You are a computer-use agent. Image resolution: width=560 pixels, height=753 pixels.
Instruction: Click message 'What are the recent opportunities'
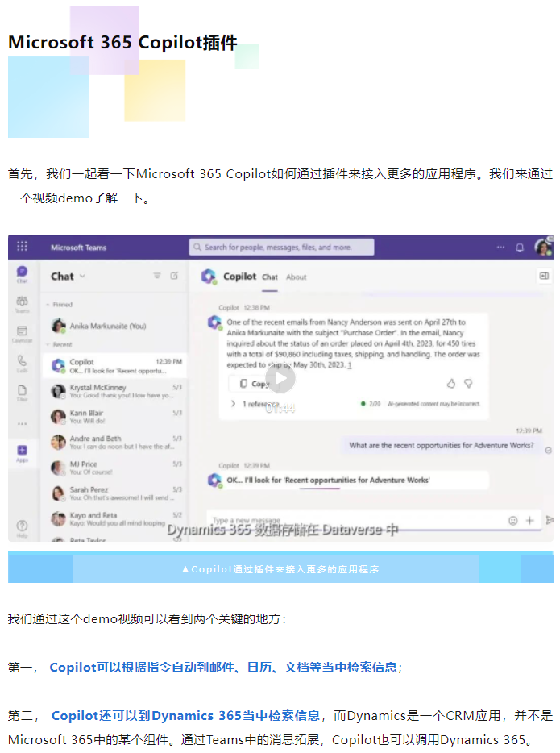pos(441,446)
